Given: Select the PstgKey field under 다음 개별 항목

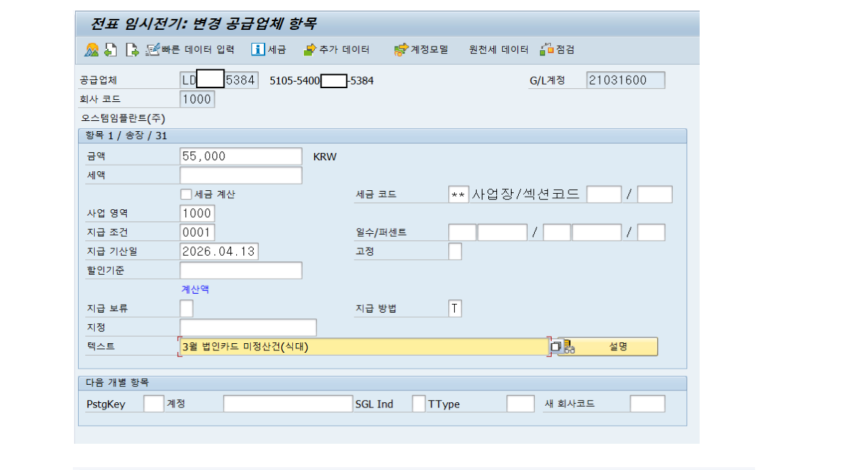Looking at the screenshot, I should pyautogui.click(x=153, y=402).
